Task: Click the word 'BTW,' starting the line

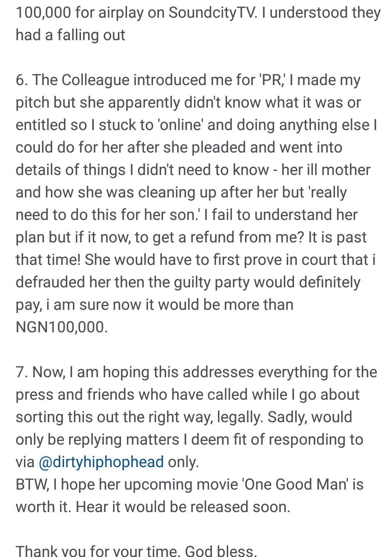Action: point(32,484)
